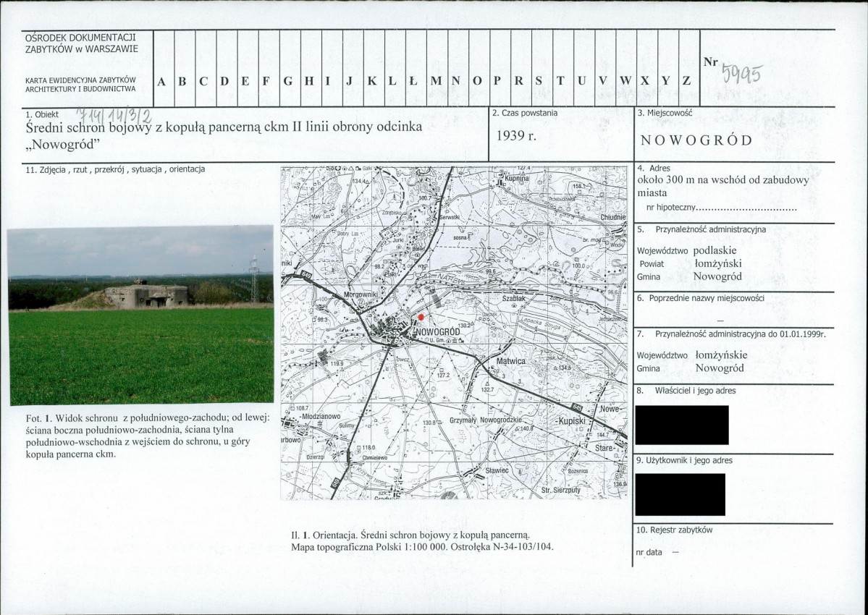The height and width of the screenshot is (615, 868).
Task: Click the "6. Poprzednie nazwy miejscowości" heading
Action: (701, 298)
